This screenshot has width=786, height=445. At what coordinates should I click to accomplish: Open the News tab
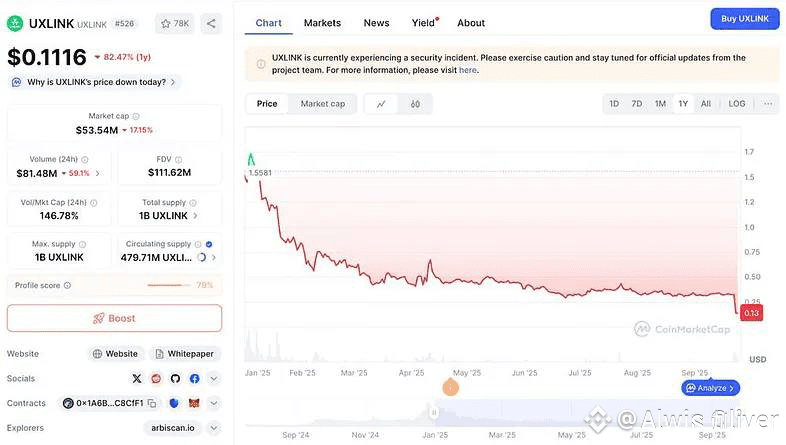pyautogui.click(x=376, y=23)
